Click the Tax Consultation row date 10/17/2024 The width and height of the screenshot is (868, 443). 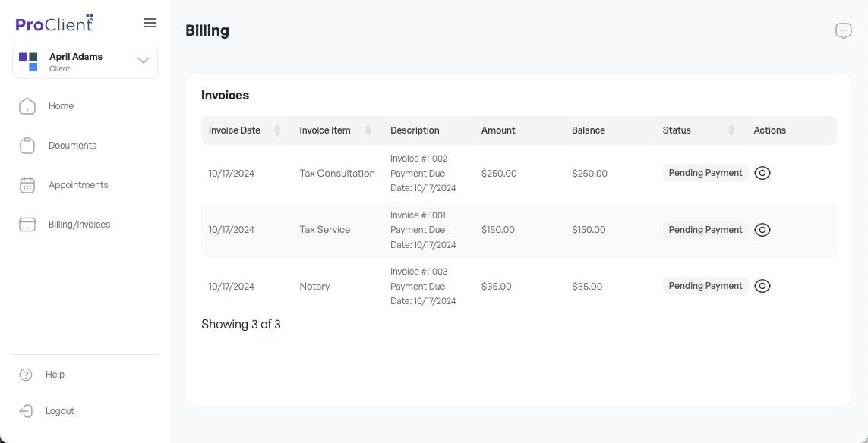coord(232,174)
